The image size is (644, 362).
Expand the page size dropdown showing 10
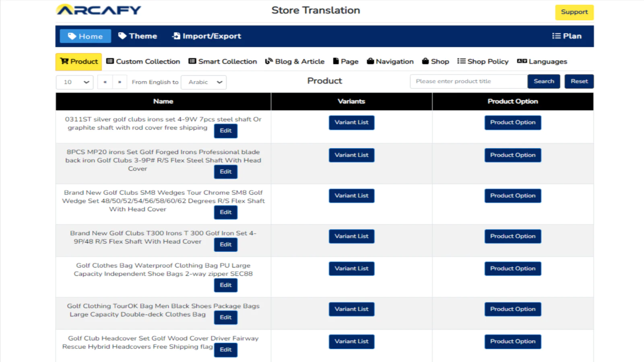pos(75,82)
